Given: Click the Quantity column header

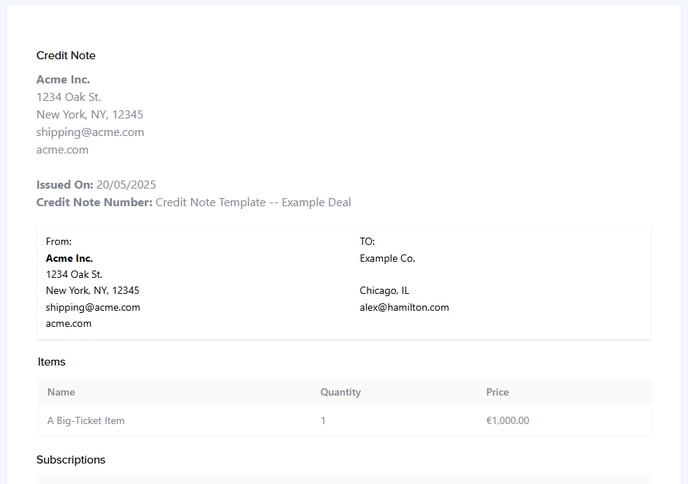Looking at the screenshot, I should point(340,392).
